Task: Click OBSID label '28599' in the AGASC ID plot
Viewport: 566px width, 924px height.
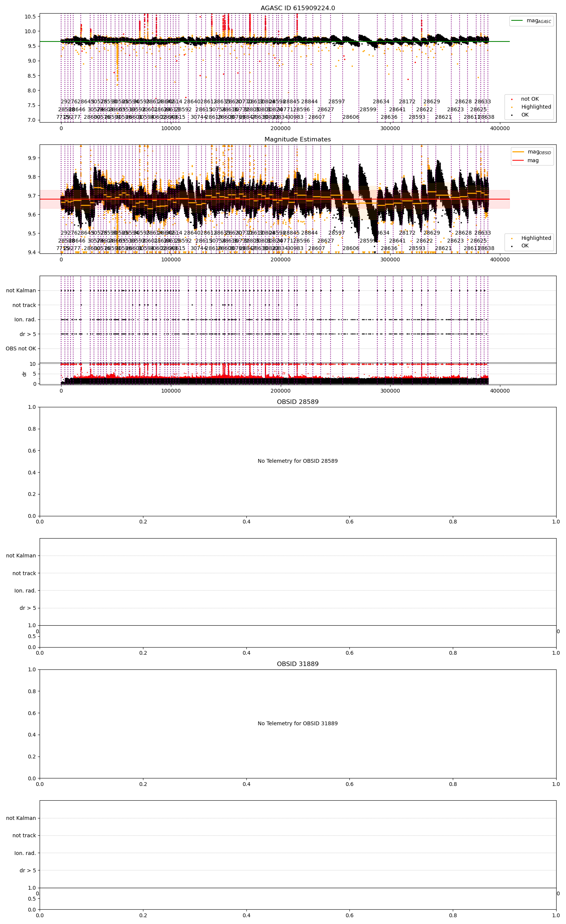Action: pos(368,110)
